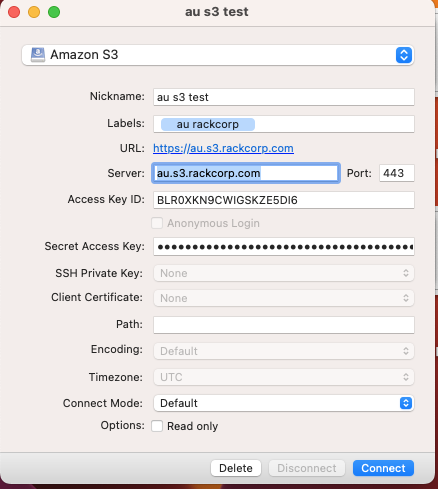Viewport: 438px width, 489px height.
Task: Click the Path text field
Action: tap(284, 325)
